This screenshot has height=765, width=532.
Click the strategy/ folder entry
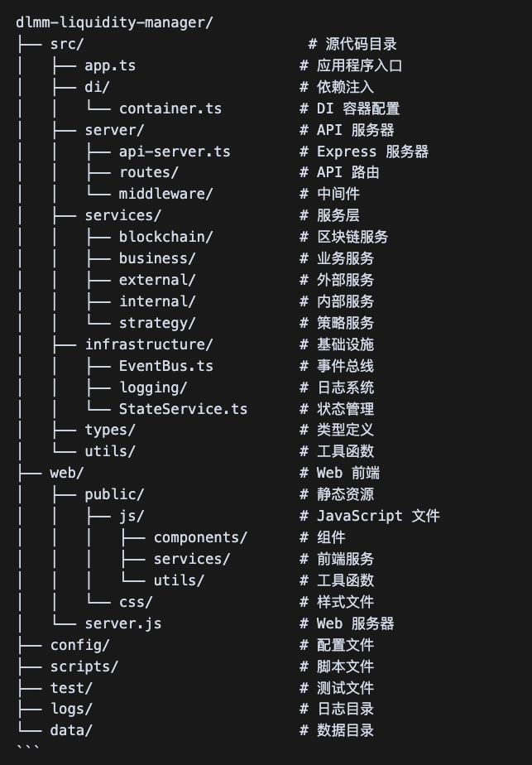pyautogui.click(x=157, y=324)
